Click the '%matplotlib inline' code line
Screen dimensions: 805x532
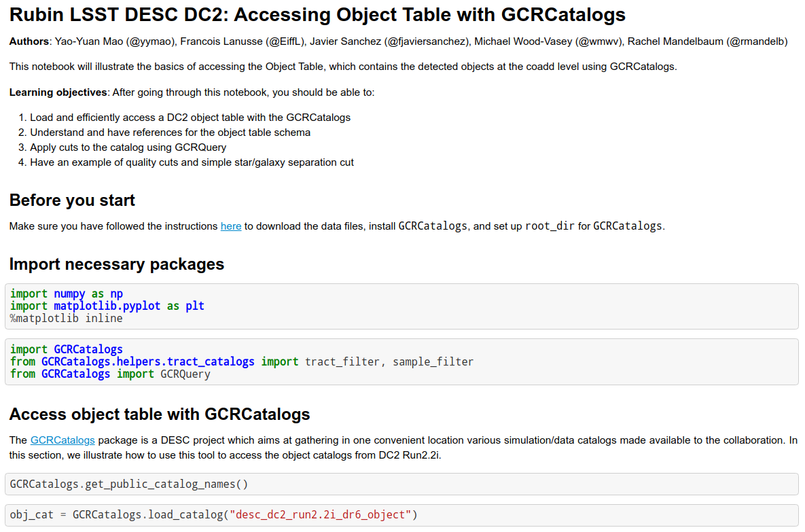tap(67, 319)
